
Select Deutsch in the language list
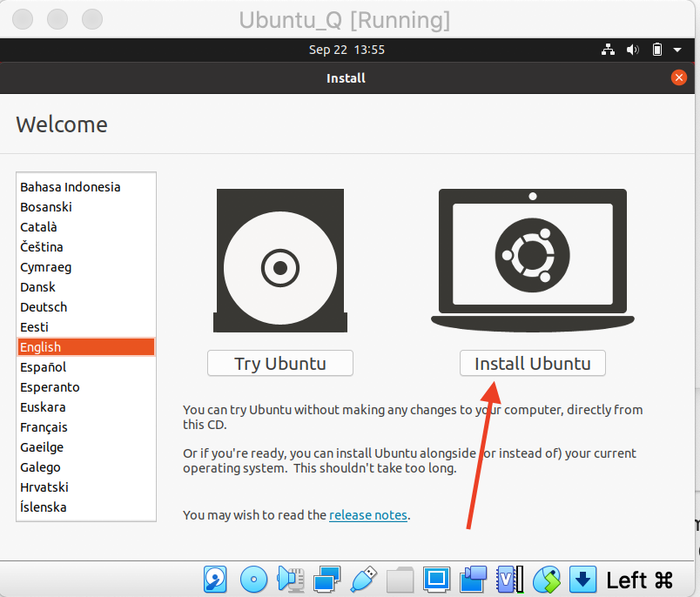44,307
